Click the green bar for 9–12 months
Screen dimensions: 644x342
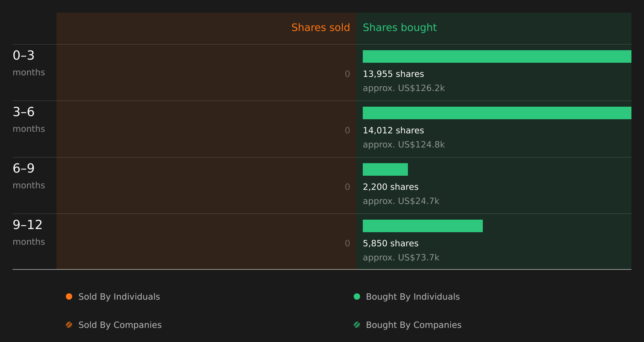coord(423,226)
